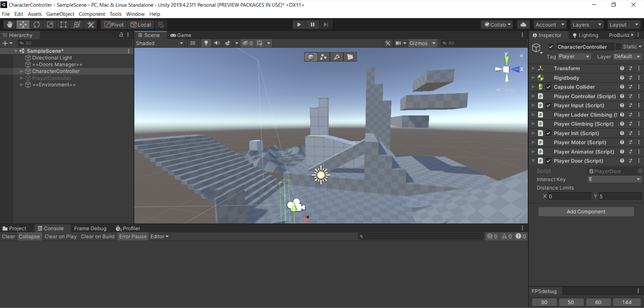Disable Player Door script checkbox
The height and width of the screenshot is (308, 644).
point(548,161)
